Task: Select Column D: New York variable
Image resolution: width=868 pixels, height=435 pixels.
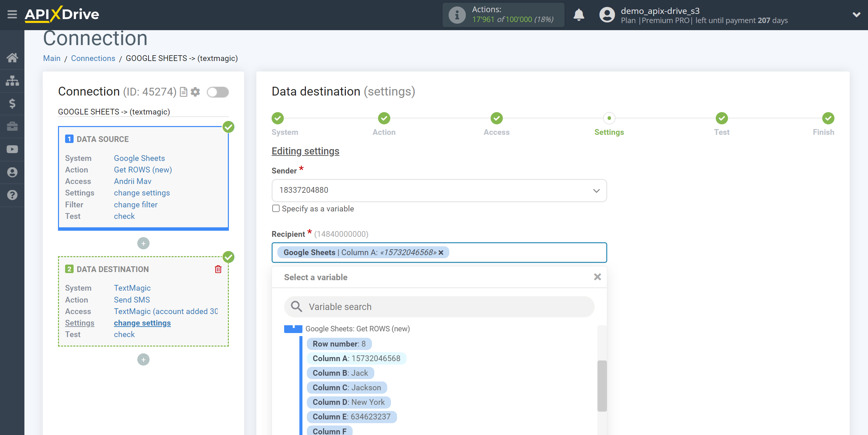Action: coord(349,402)
